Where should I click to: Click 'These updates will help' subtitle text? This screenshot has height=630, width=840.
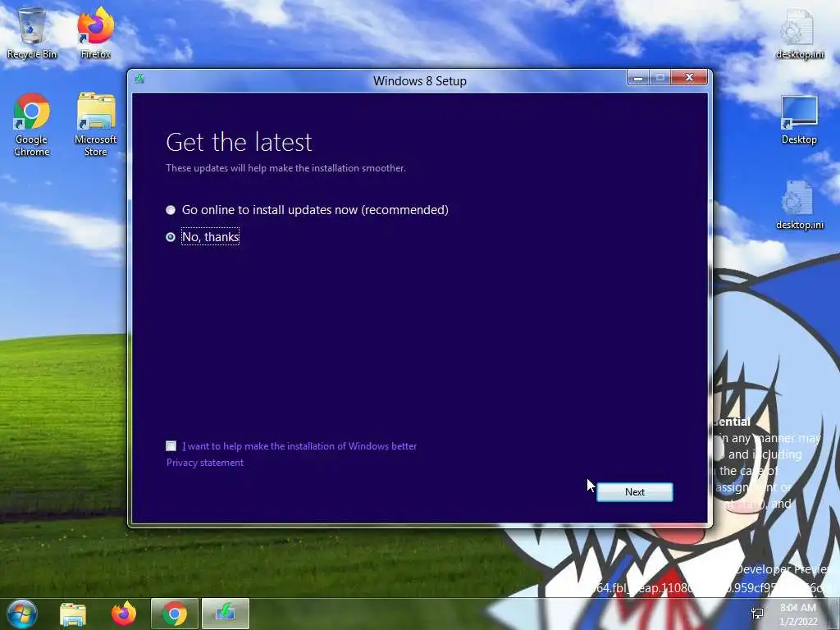[285, 168]
